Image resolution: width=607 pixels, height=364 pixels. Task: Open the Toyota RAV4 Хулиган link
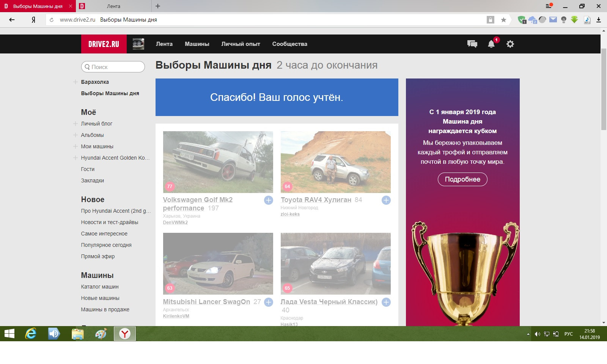(316, 200)
